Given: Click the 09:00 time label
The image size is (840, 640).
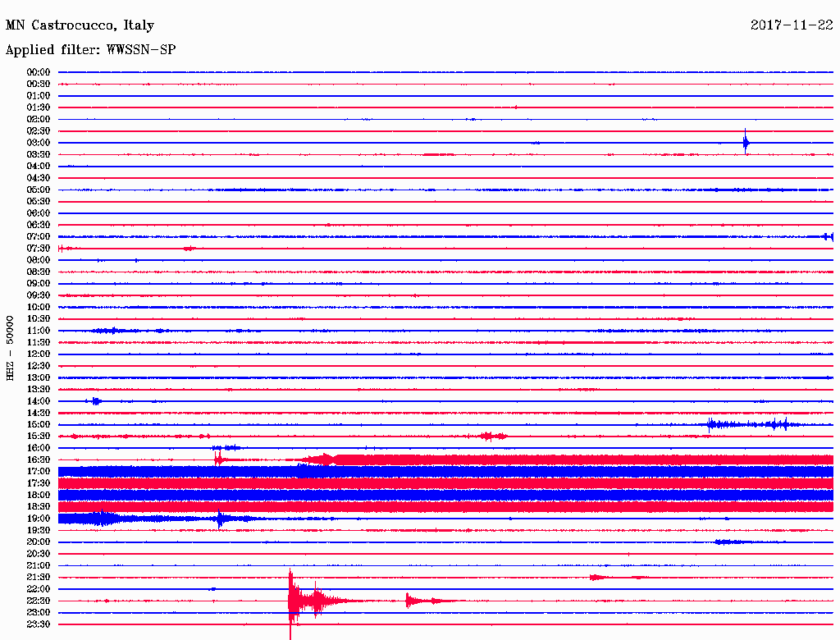Looking at the screenshot, I should pos(39,284).
